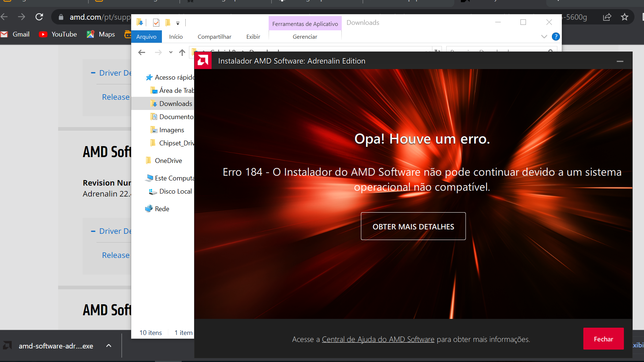Viewport: 644px width, 362px height.
Task: Click OBTER MAIS DETALHES button
Action: click(413, 226)
